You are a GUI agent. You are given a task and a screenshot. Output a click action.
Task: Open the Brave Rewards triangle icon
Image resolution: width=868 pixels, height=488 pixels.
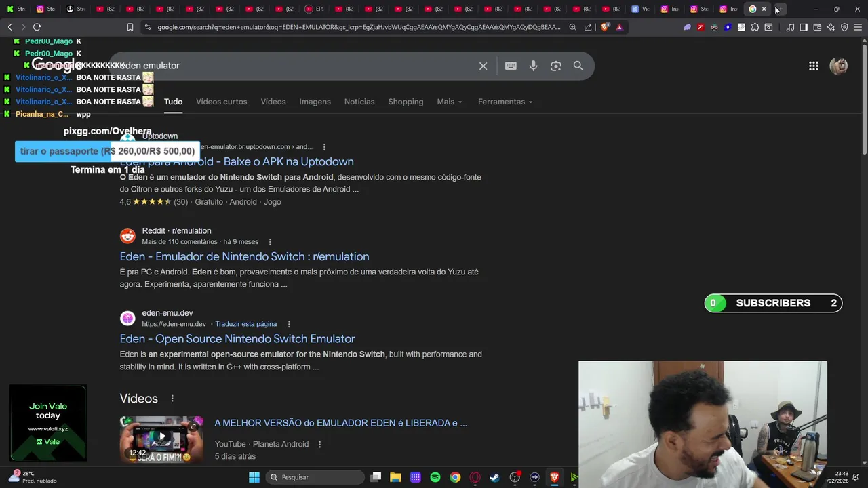619,27
